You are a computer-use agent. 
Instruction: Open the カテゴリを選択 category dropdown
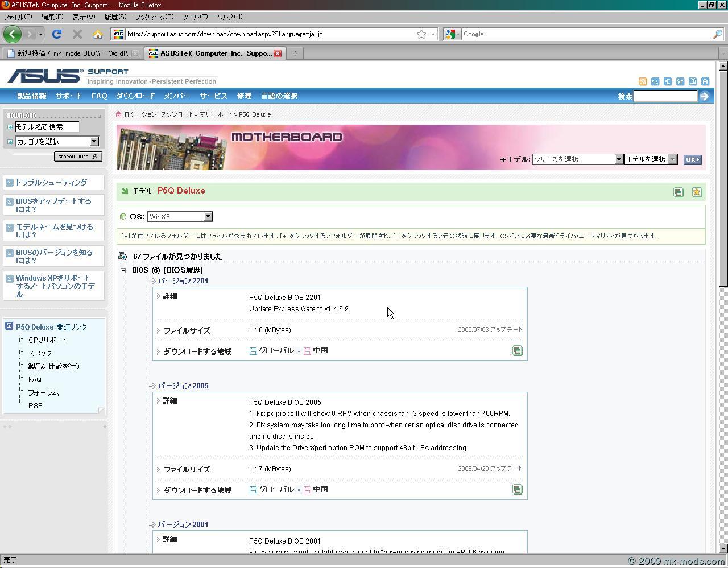[94, 141]
